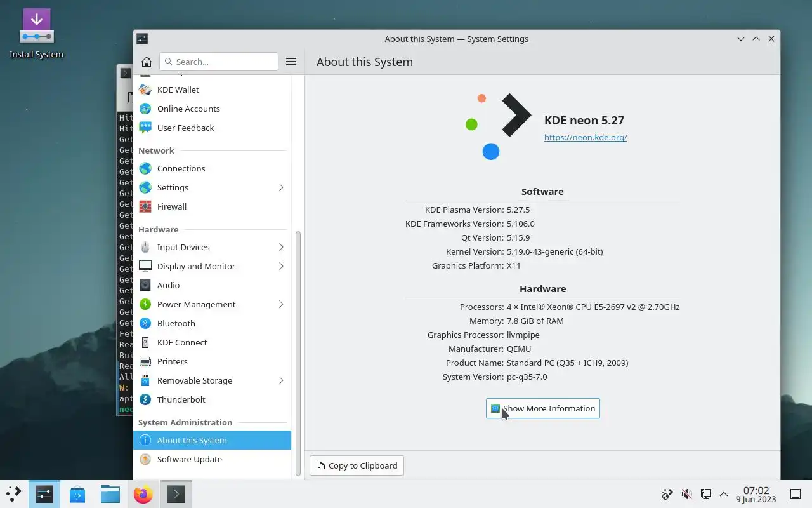Open the application launcher in the taskbar
Viewport: 812px width, 508px height.
(14, 493)
